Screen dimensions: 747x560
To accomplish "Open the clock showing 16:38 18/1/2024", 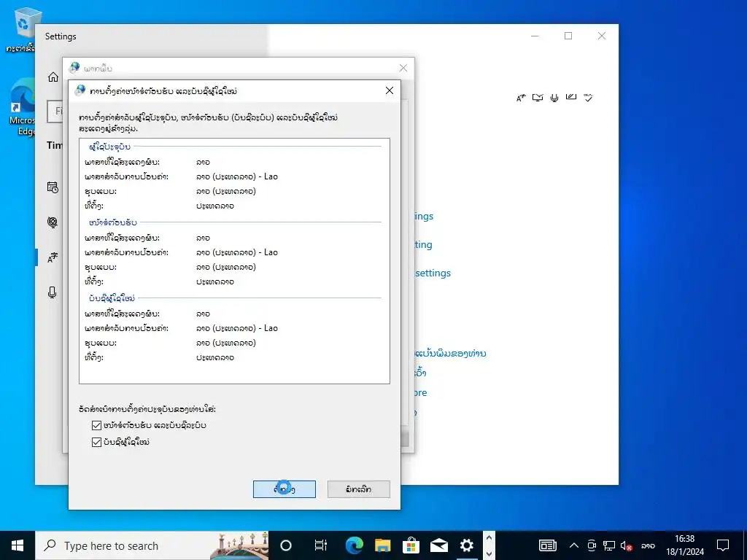I will point(684,545).
